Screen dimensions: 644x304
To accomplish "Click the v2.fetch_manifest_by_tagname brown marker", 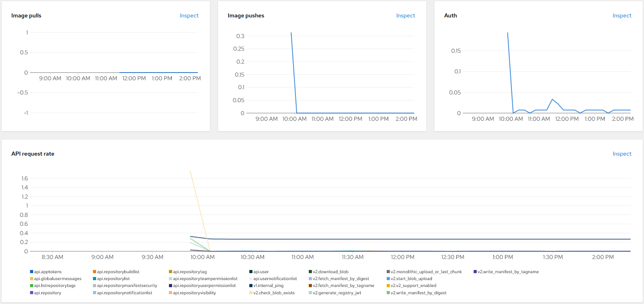I will 310,286.
